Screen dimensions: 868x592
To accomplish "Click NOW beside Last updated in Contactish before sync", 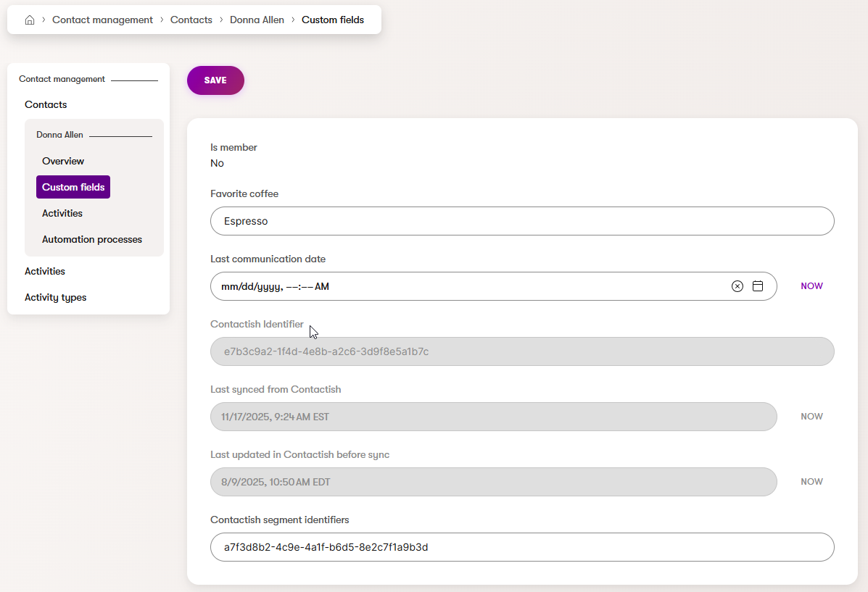I will pos(811,481).
